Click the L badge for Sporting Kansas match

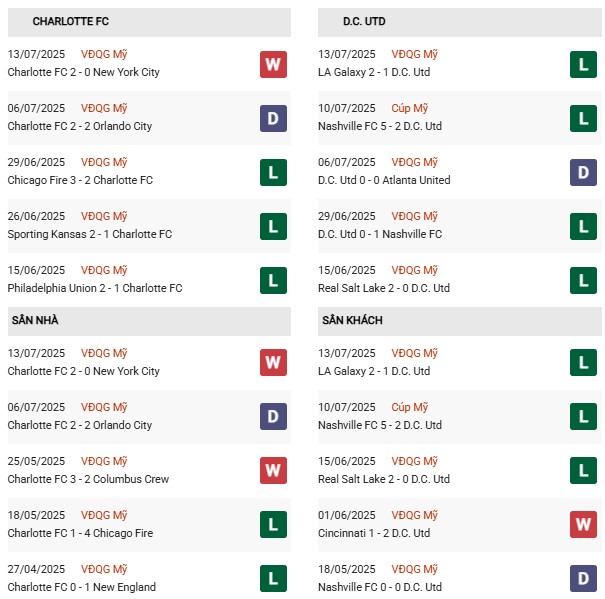(273, 226)
